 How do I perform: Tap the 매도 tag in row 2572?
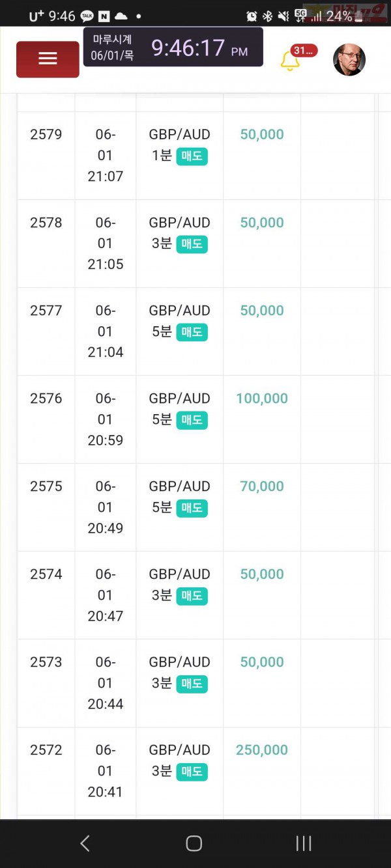coord(192,772)
